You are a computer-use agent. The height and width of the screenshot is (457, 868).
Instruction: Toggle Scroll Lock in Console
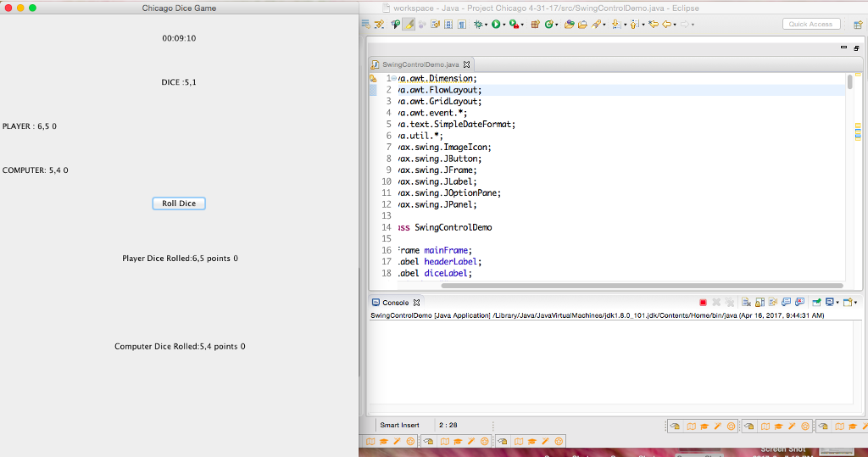pos(759,303)
